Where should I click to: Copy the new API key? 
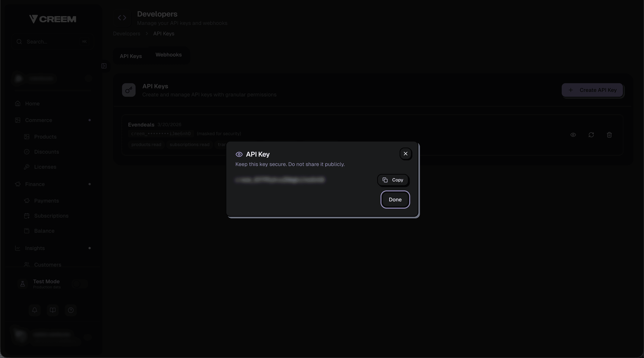click(393, 180)
